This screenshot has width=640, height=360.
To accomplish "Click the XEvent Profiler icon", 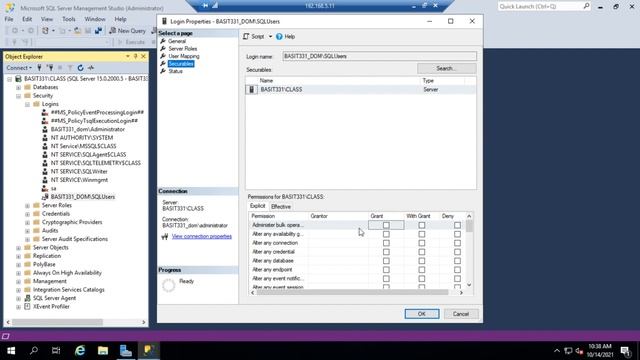I will click(27, 307).
